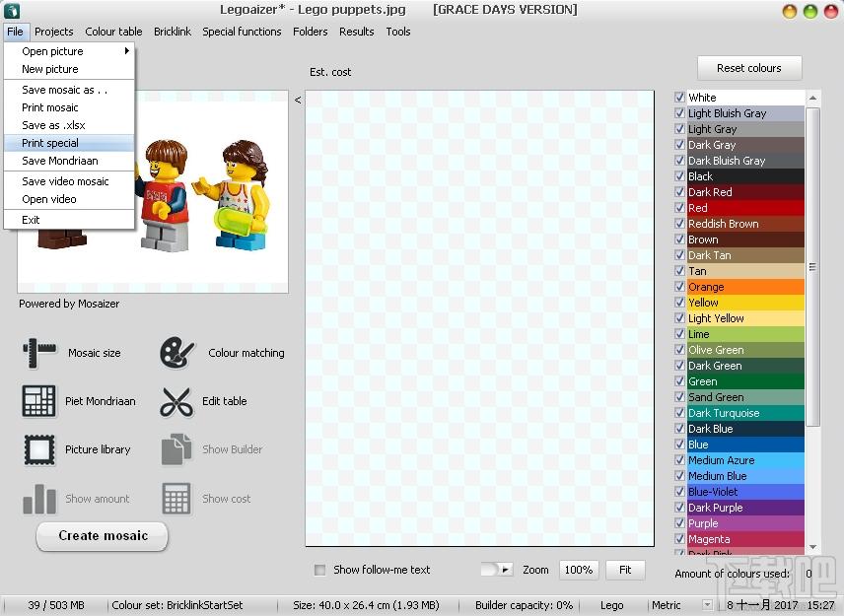Image resolution: width=844 pixels, height=616 pixels.
Task: Toggle the Magenta colour checkbox
Action: [679, 538]
